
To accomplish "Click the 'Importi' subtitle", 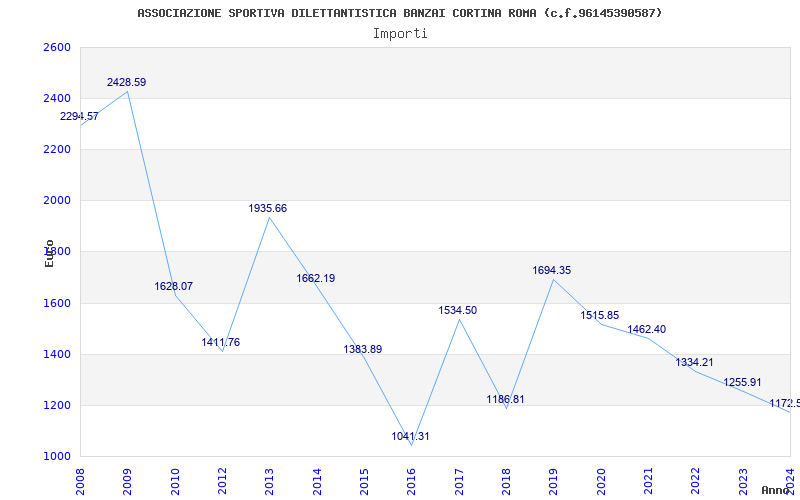I will point(400,34).
